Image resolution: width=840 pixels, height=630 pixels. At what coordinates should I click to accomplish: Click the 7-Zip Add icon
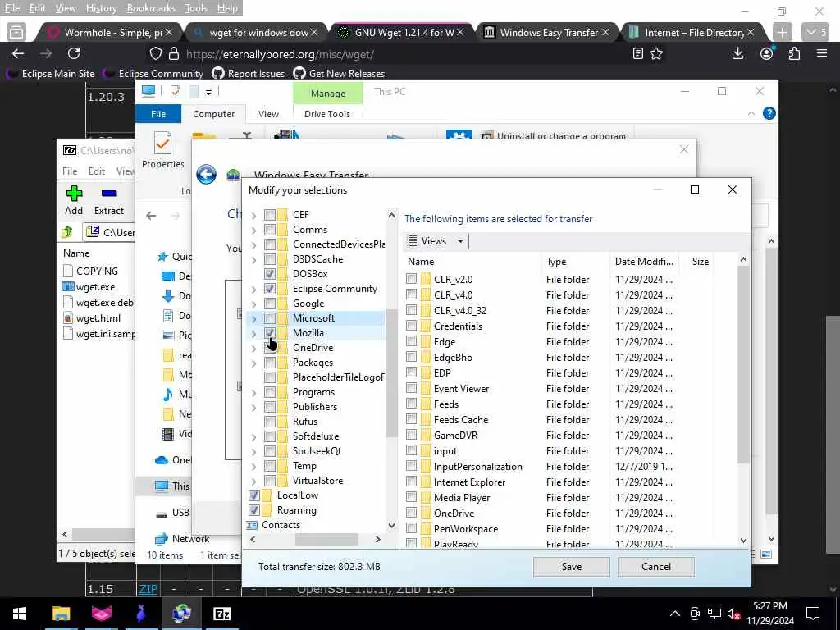(x=74, y=194)
